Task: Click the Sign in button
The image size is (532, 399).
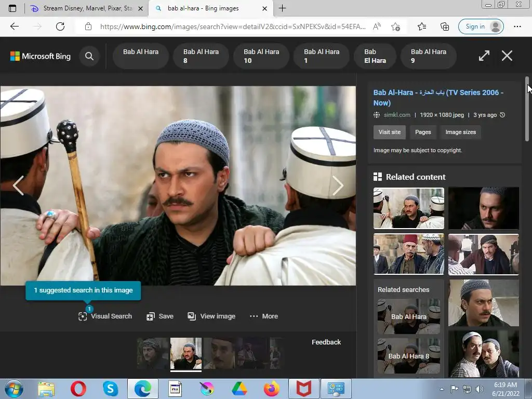Action: (481, 26)
